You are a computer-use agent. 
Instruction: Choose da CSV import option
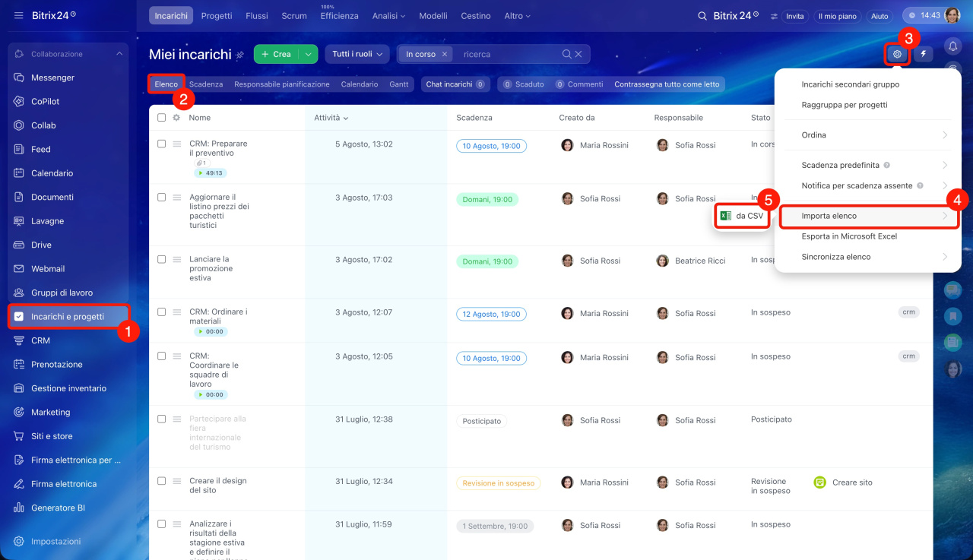742,216
